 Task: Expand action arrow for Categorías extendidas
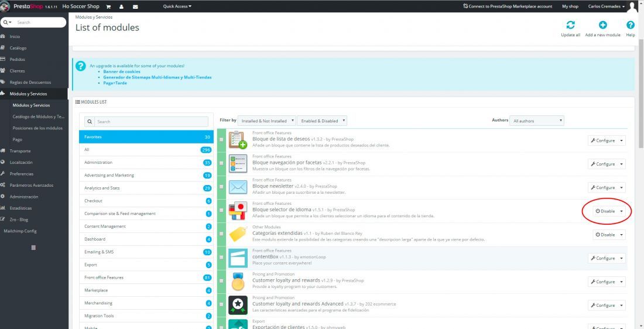(x=621, y=235)
